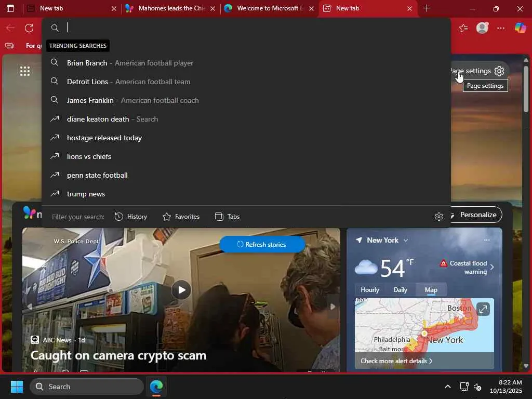This screenshot has height=399, width=532.
Task: Open the tab actions menu icon
Action: [x=10, y=8]
